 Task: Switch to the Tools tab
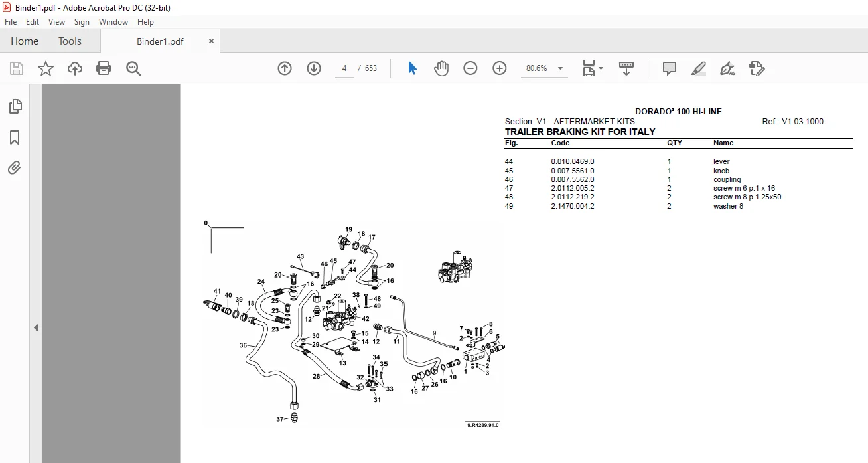click(70, 41)
